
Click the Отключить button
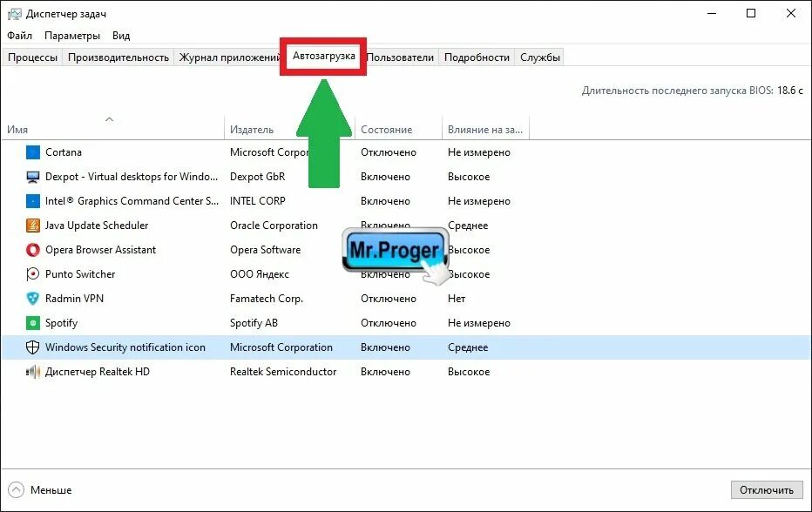767,490
